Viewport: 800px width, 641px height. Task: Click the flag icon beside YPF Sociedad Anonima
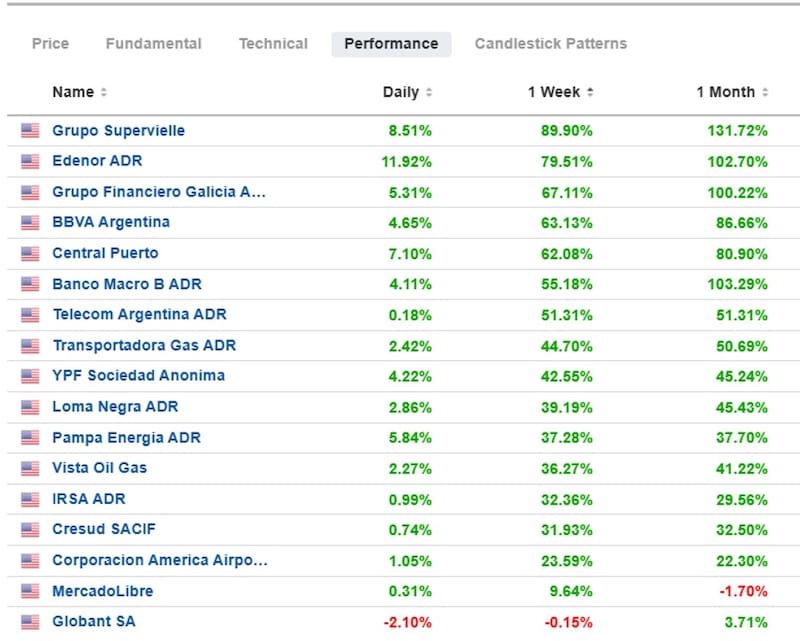tap(30, 376)
